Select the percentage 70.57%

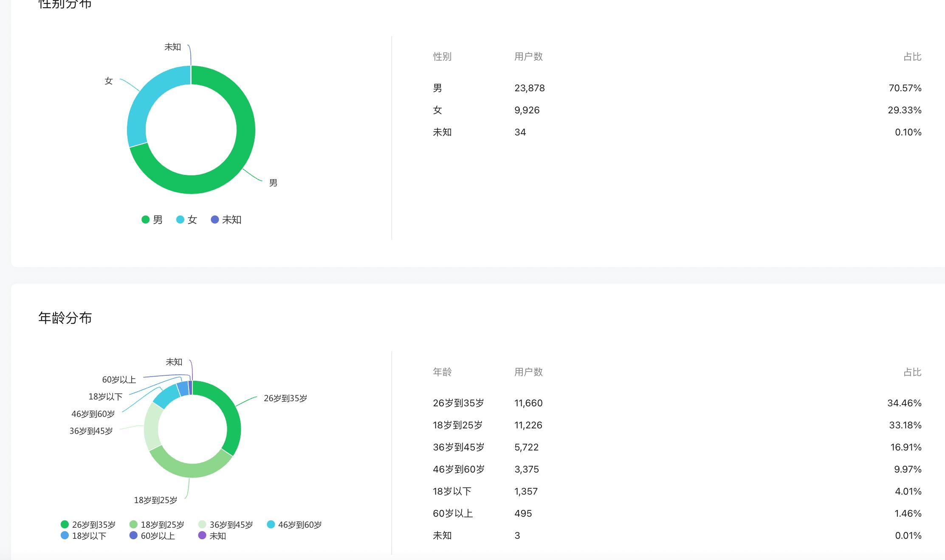point(905,88)
